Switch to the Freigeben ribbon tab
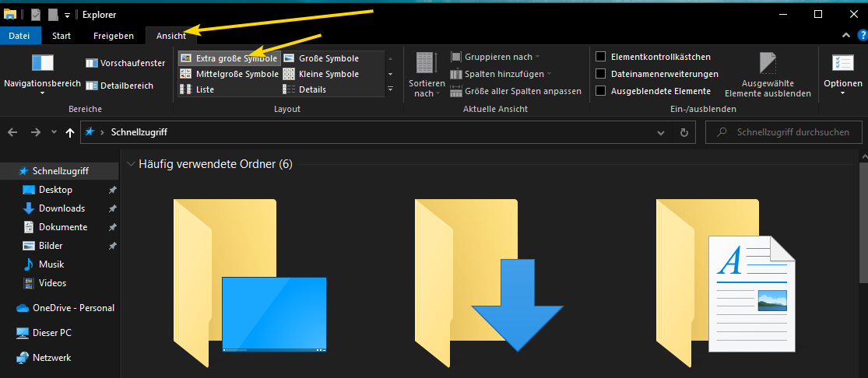The image size is (868, 378). click(x=114, y=36)
